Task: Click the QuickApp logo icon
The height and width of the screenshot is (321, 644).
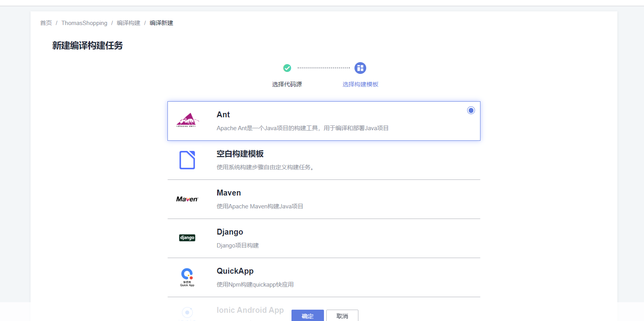Action: tap(187, 277)
